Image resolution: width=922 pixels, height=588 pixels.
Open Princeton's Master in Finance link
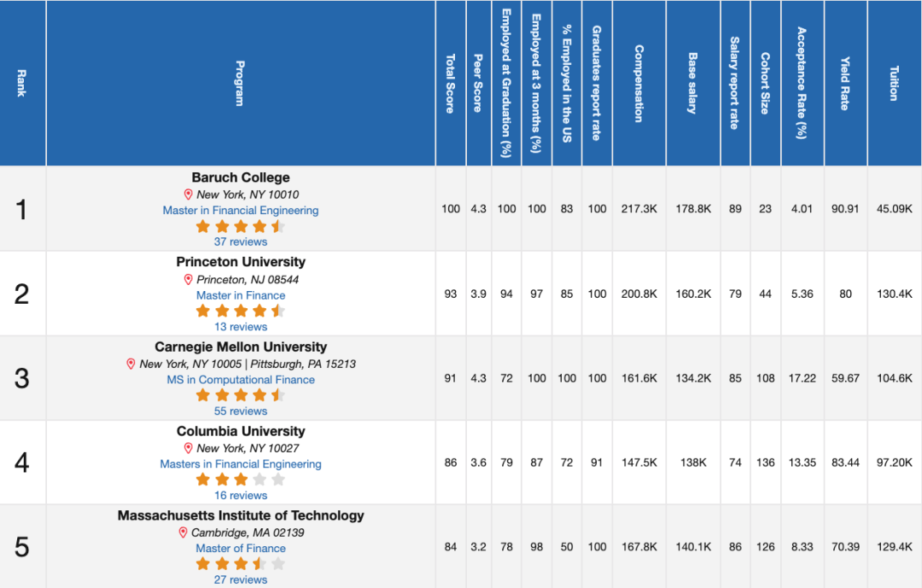click(241, 295)
